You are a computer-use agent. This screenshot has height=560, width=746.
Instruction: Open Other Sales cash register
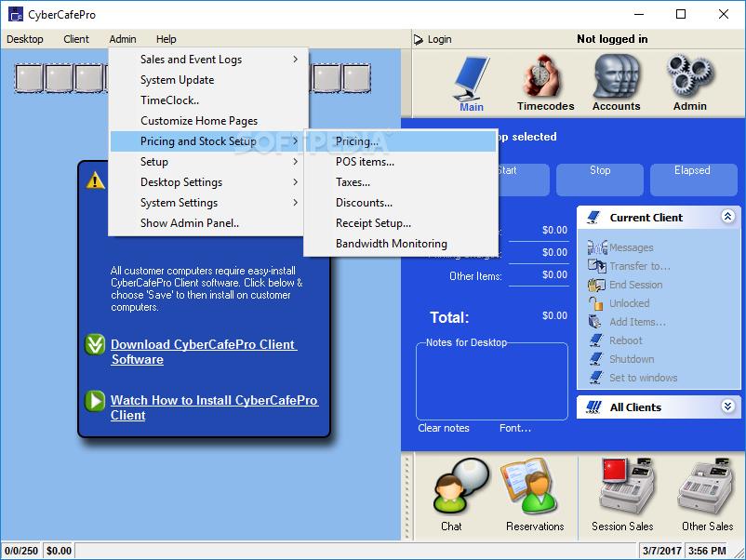(x=705, y=486)
